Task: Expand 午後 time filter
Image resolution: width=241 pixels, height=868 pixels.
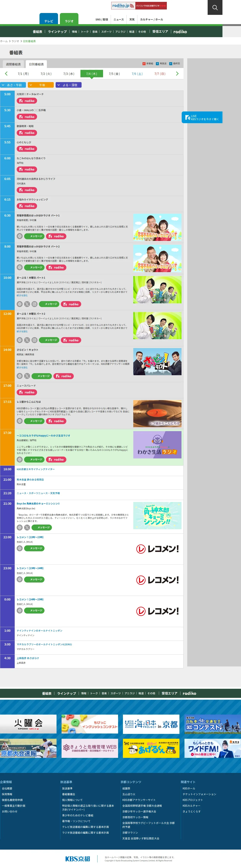Action: (41, 85)
